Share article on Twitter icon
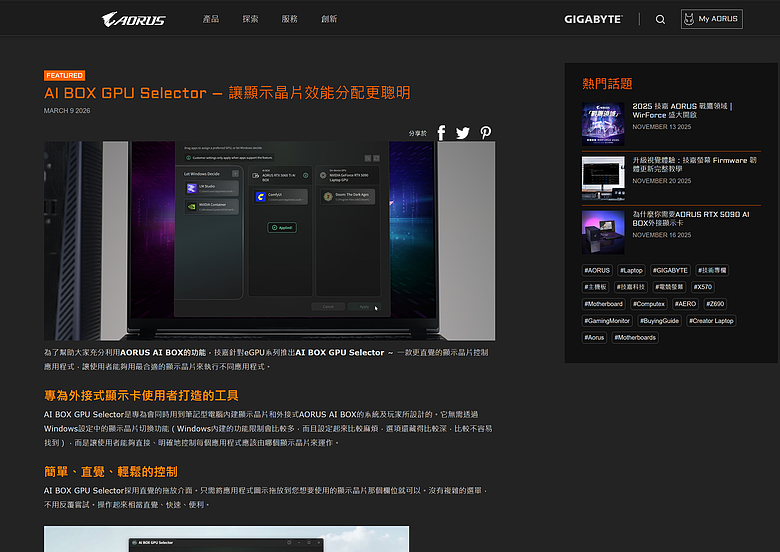Image resolution: width=780 pixels, height=552 pixels. click(463, 133)
